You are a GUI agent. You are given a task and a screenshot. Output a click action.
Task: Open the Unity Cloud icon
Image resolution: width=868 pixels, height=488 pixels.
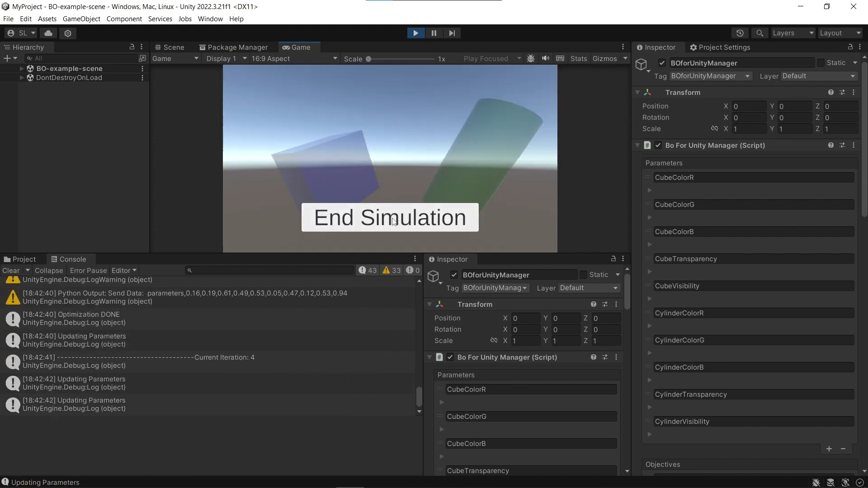(x=48, y=33)
